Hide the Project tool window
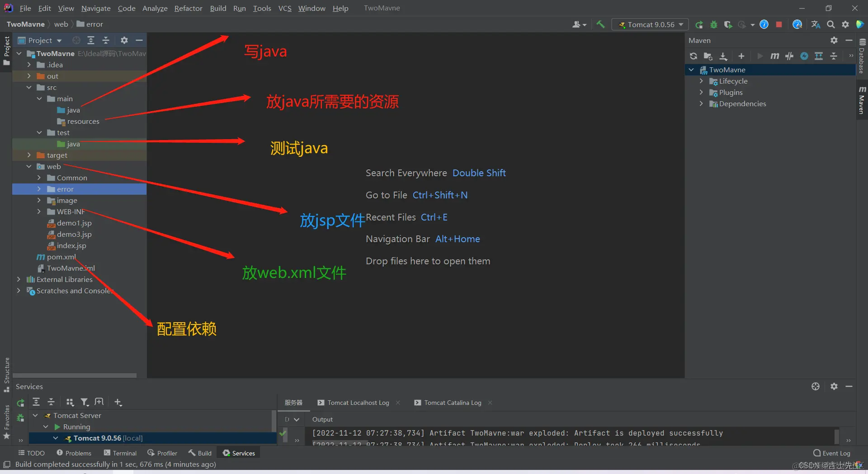868x474 pixels. (139, 40)
